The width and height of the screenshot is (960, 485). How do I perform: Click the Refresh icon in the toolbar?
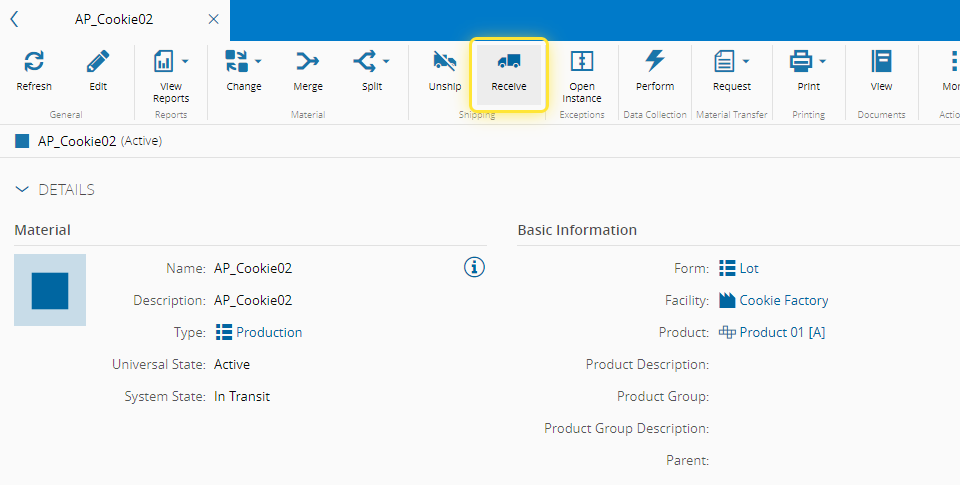pyautogui.click(x=34, y=62)
